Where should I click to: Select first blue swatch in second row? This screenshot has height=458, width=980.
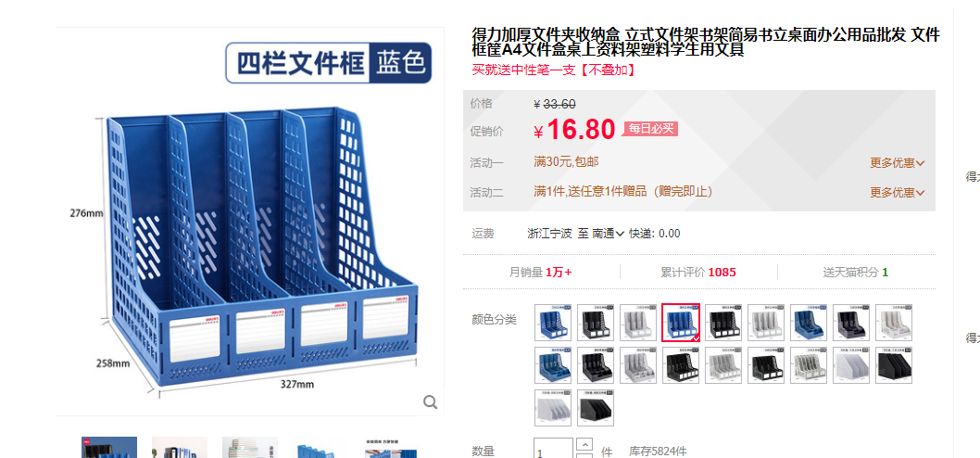tap(553, 365)
